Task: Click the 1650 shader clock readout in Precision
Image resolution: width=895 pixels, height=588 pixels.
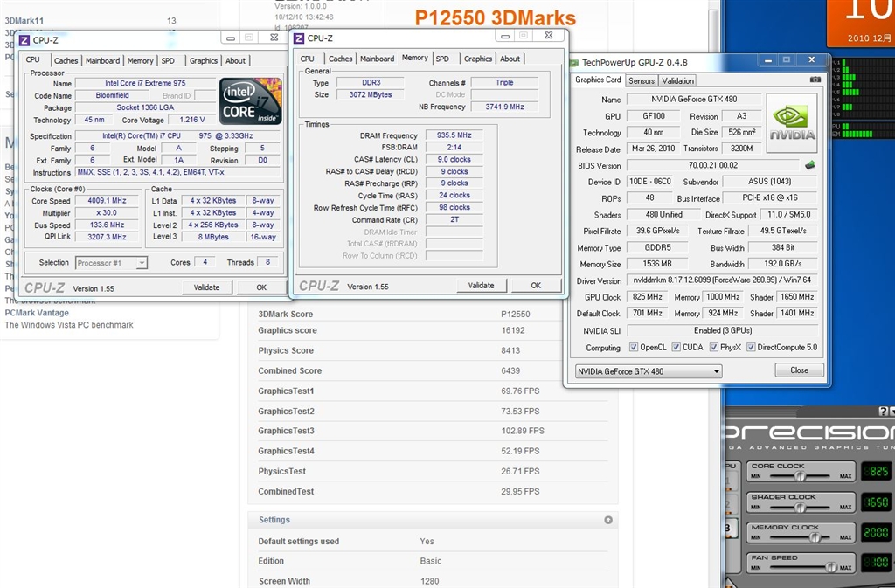Action: pos(876,502)
